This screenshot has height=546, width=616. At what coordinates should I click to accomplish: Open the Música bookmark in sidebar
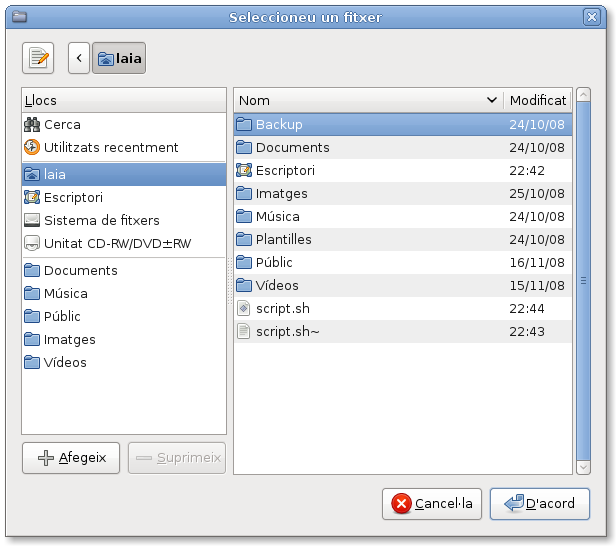point(65,294)
